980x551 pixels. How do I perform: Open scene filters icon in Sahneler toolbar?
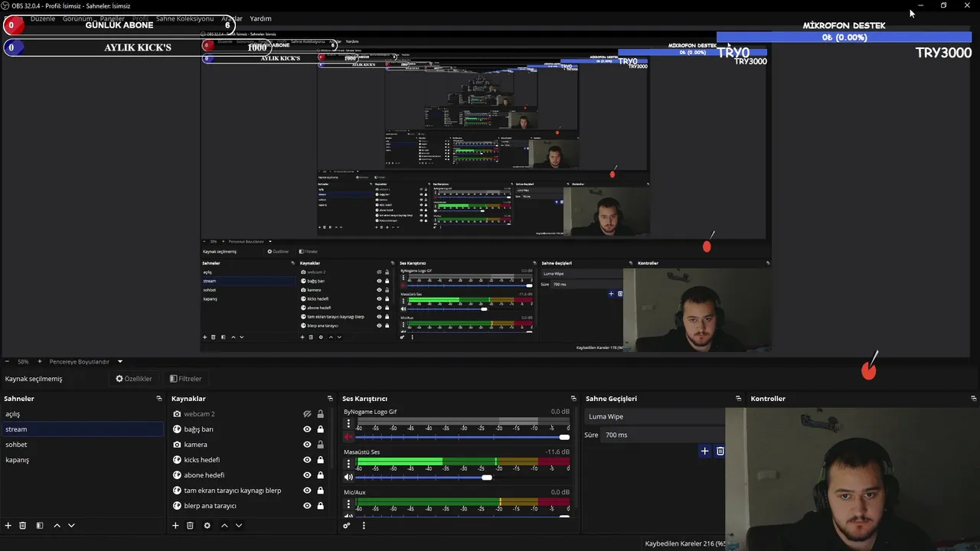coord(40,526)
